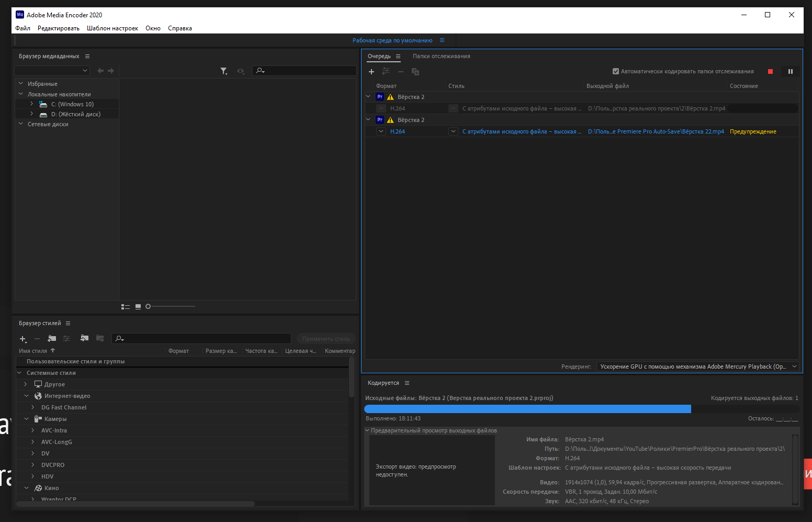Open the Окно menu
Image resolution: width=812 pixels, height=522 pixels.
pyautogui.click(x=153, y=28)
